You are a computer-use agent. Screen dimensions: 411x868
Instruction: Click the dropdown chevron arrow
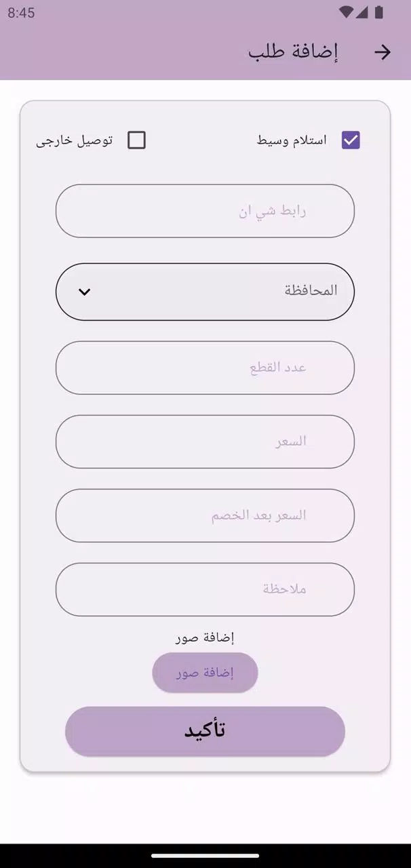pos(84,292)
